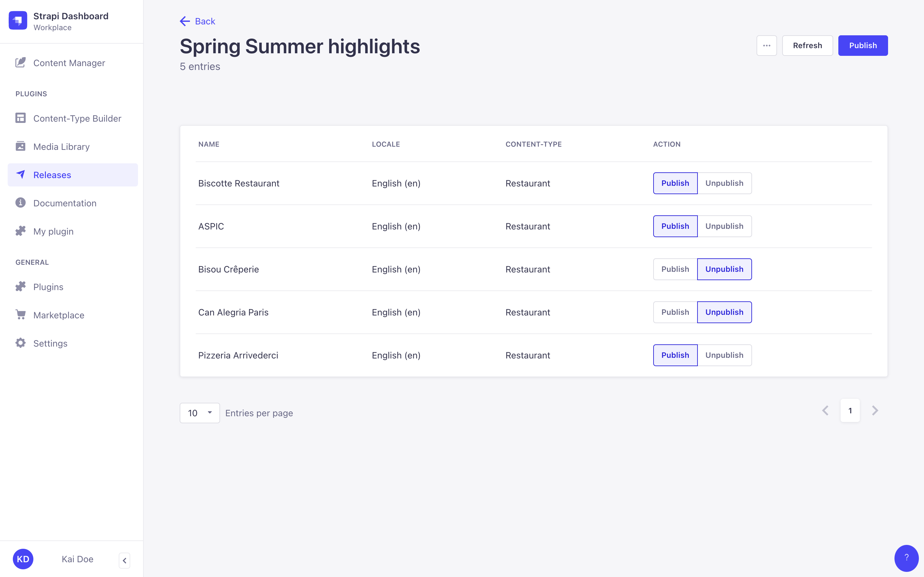This screenshot has width=924, height=577.
Task: Click the KD user avatar
Action: point(23,559)
